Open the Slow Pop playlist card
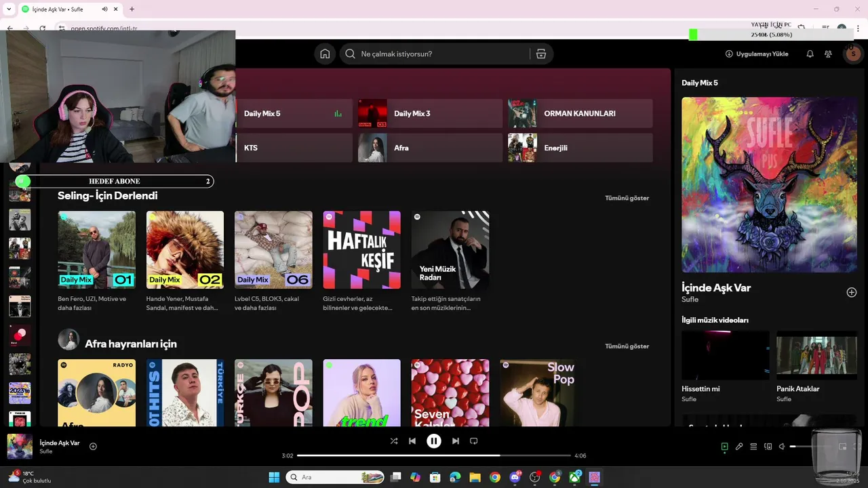This screenshot has height=488, width=868. coord(538,393)
